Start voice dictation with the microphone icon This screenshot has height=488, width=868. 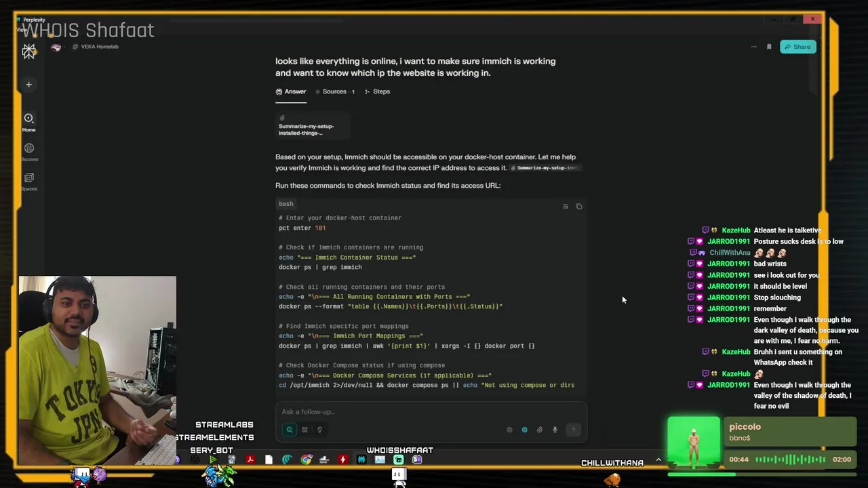[x=555, y=430]
